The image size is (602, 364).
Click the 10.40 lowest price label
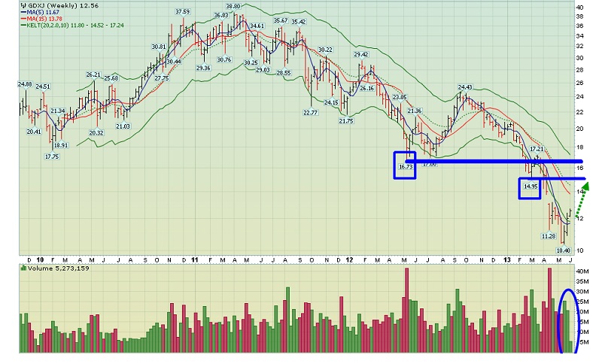point(563,250)
